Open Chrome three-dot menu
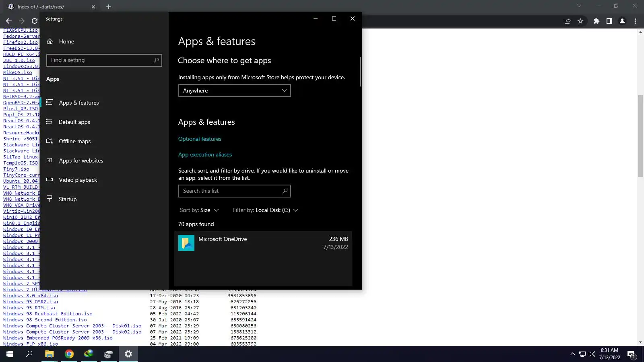644x362 pixels. (x=636, y=21)
